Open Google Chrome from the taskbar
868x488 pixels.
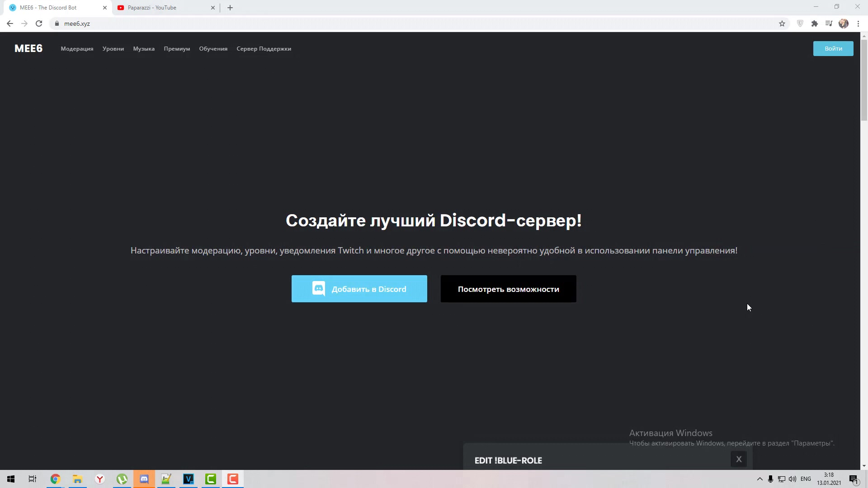click(x=55, y=479)
